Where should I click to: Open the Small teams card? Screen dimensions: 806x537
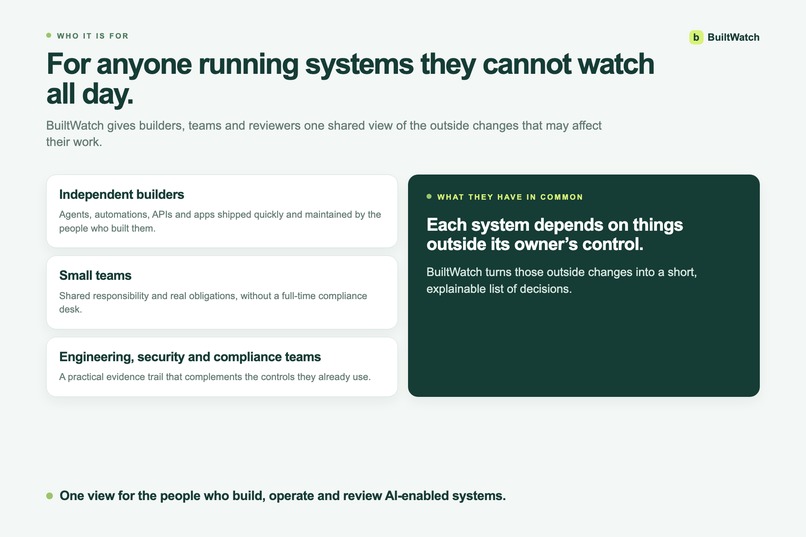pyautogui.click(x=222, y=292)
